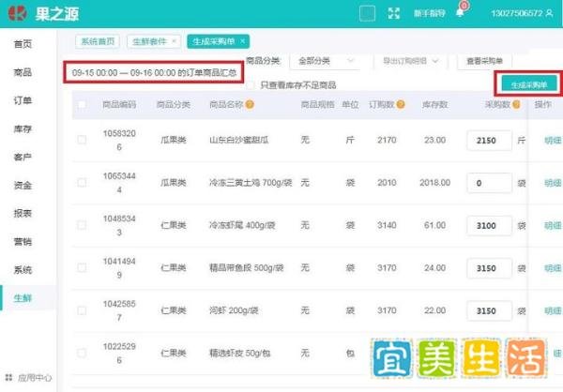The width and height of the screenshot is (563, 392).
Task: Click the 商品编码 column header
Action: coord(119,104)
